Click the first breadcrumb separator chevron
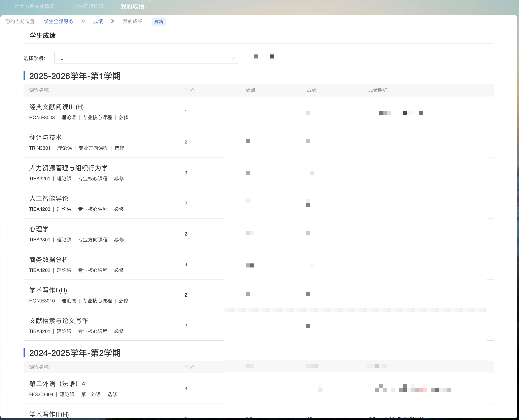This screenshot has width=519, height=420. click(x=83, y=21)
